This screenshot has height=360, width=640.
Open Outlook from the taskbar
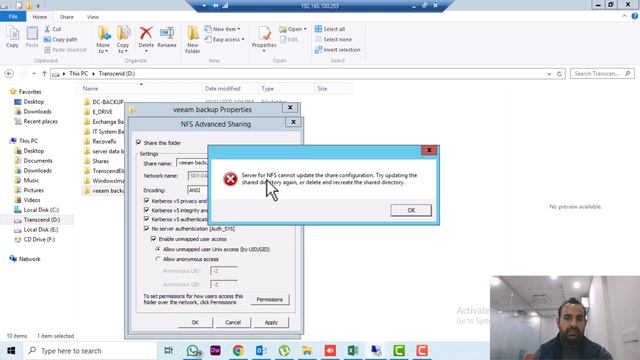(x=261, y=350)
